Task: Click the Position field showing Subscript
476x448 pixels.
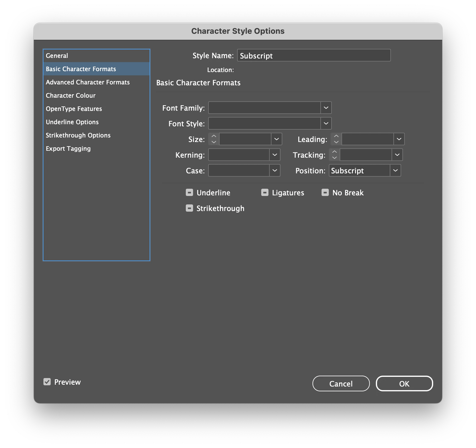Action: (x=360, y=170)
